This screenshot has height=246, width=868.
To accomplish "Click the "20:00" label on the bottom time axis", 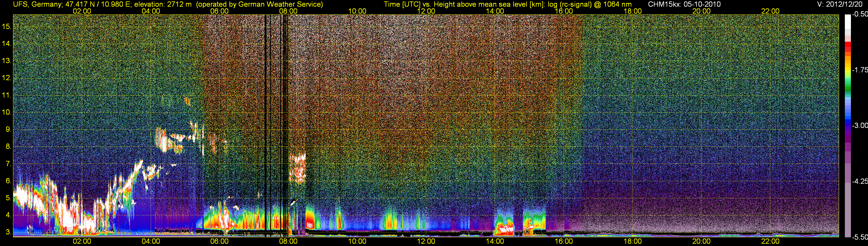I will coord(702,241).
